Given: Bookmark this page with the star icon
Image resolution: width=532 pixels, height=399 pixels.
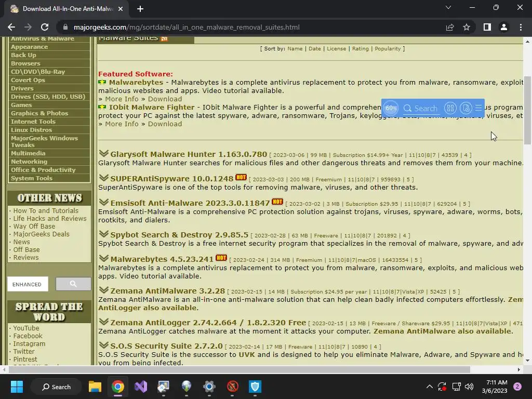Looking at the screenshot, I should coord(467,27).
